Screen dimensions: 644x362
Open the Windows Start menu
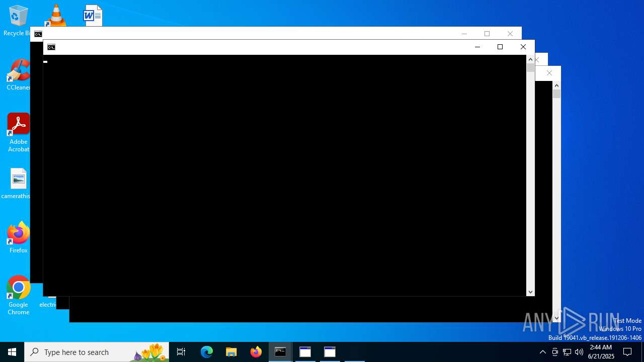[12, 352]
